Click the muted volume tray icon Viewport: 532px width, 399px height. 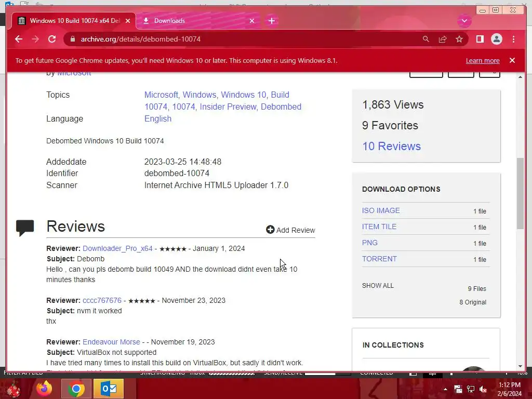pos(483,389)
